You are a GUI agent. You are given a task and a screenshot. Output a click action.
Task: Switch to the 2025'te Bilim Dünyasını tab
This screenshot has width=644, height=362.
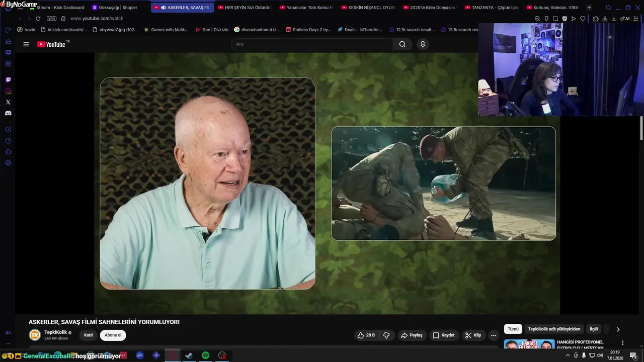pos(430,8)
